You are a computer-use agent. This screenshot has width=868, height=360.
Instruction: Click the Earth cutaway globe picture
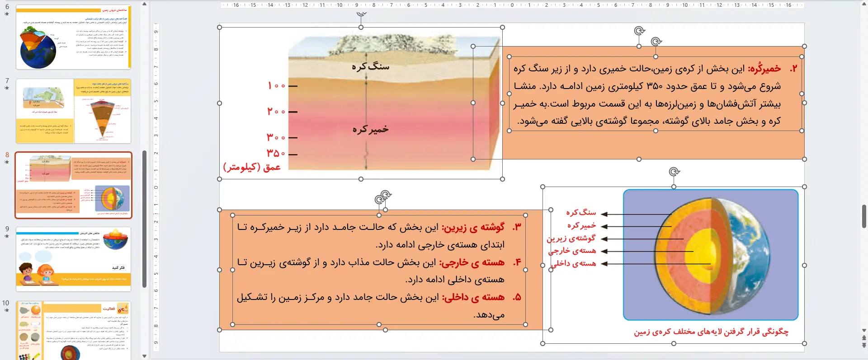[711, 255]
